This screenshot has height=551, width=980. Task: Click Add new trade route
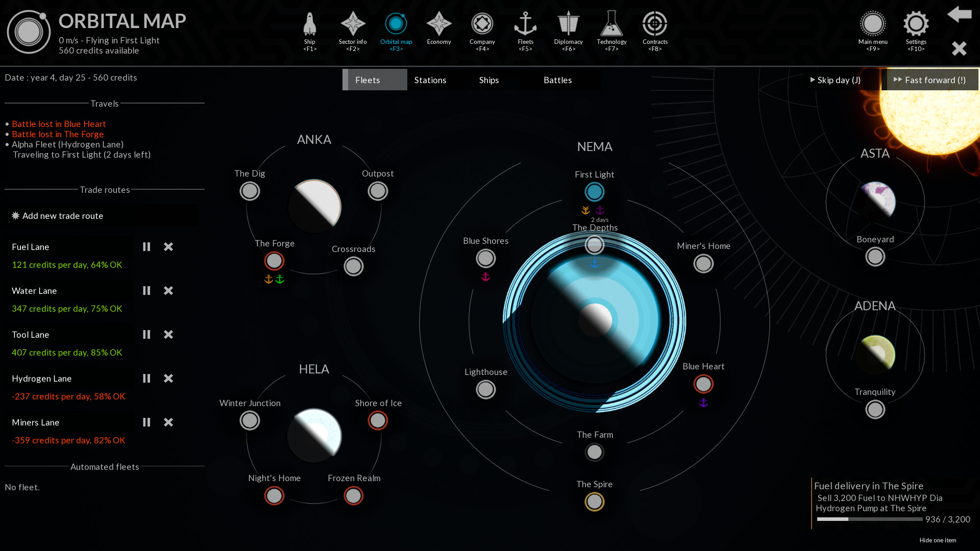coord(62,216)
